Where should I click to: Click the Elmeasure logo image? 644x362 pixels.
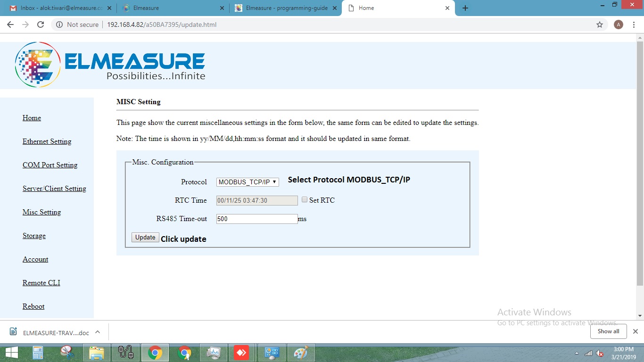click(111, 65)
